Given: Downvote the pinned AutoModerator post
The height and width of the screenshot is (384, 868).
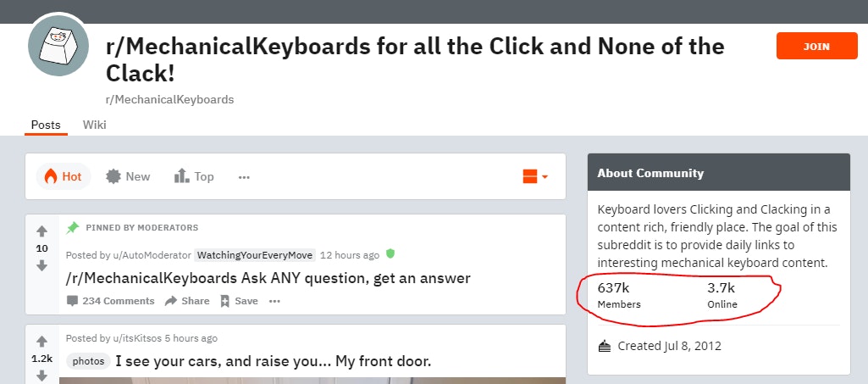Looking at the screenshot, I should pos(41,265).
